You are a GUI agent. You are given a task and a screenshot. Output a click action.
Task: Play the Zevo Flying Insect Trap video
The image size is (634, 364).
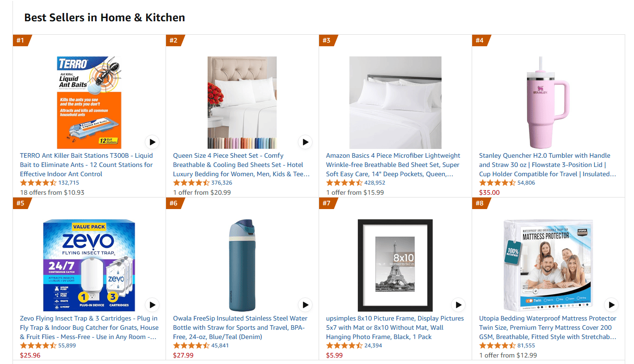pyautogui.click(x=152, y=305)
